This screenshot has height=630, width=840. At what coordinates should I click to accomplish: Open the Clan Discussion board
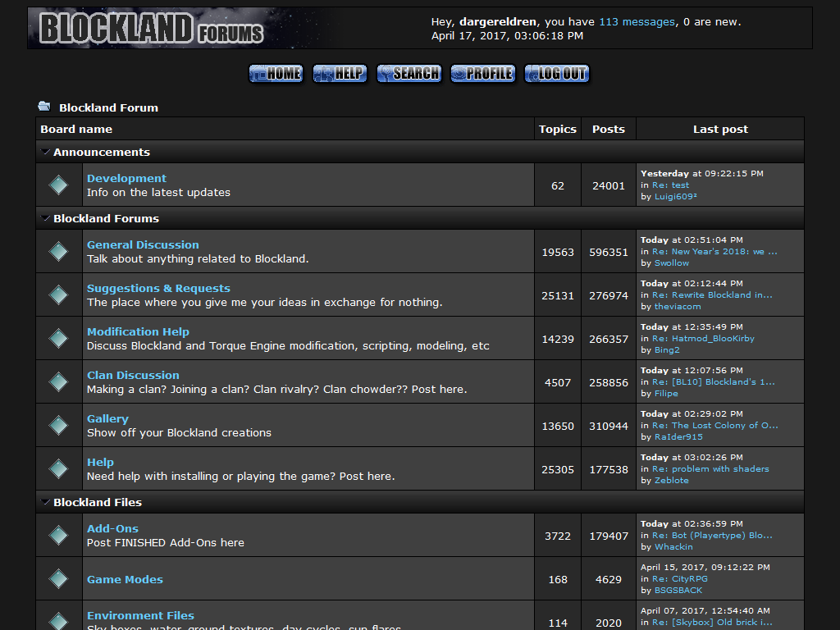pyautogui.click(x=132, y=375)
